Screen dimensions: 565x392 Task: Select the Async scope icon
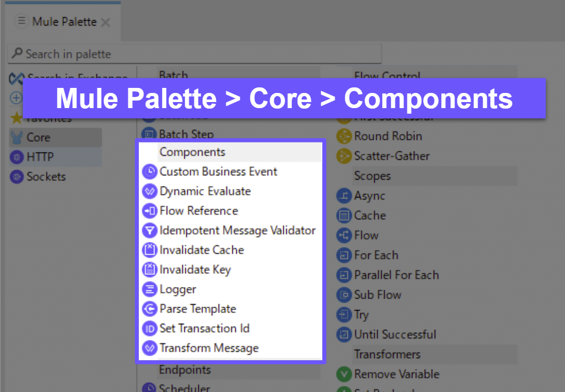pos(344,195)
